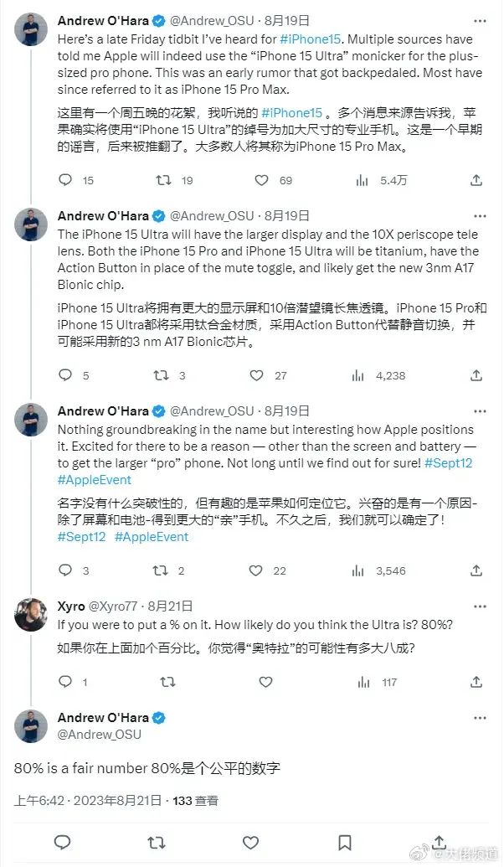Reply to the "80% is a fair number" tweet
Viewport: 504px width, 867px height.
click(62, 842)
